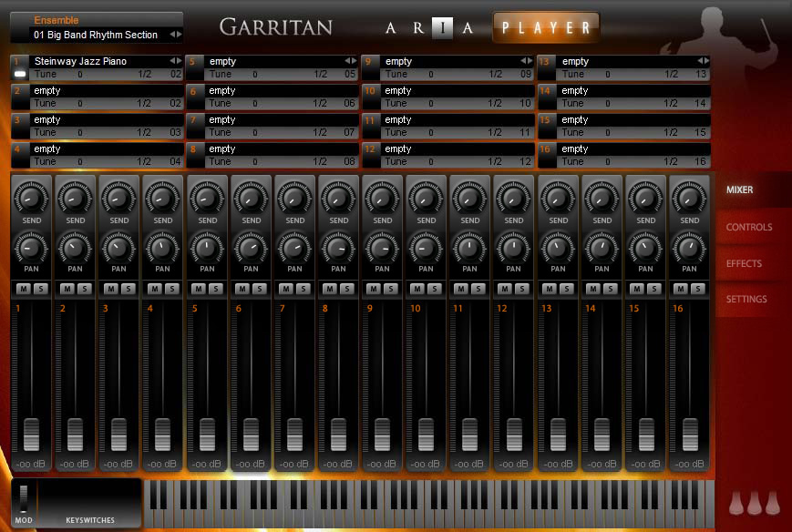Adjust the PAN knob on channel 14

(x=602, y=247)
